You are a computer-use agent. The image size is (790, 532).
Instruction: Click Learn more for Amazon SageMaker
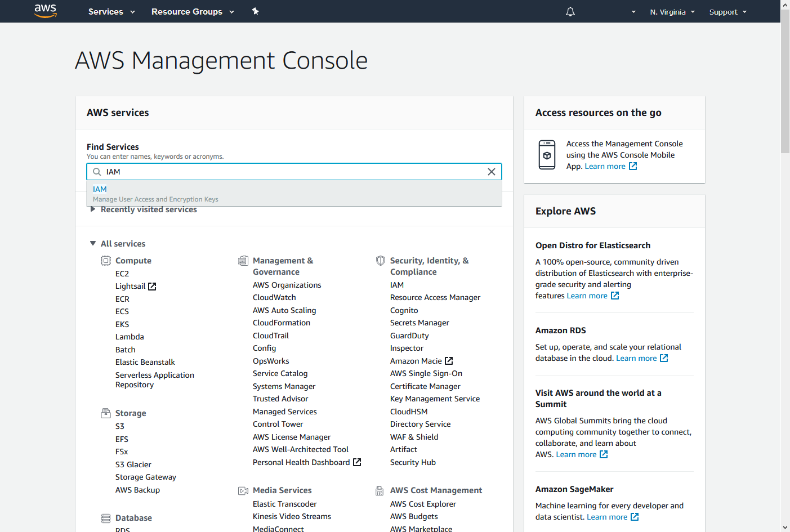pos(607,517)
